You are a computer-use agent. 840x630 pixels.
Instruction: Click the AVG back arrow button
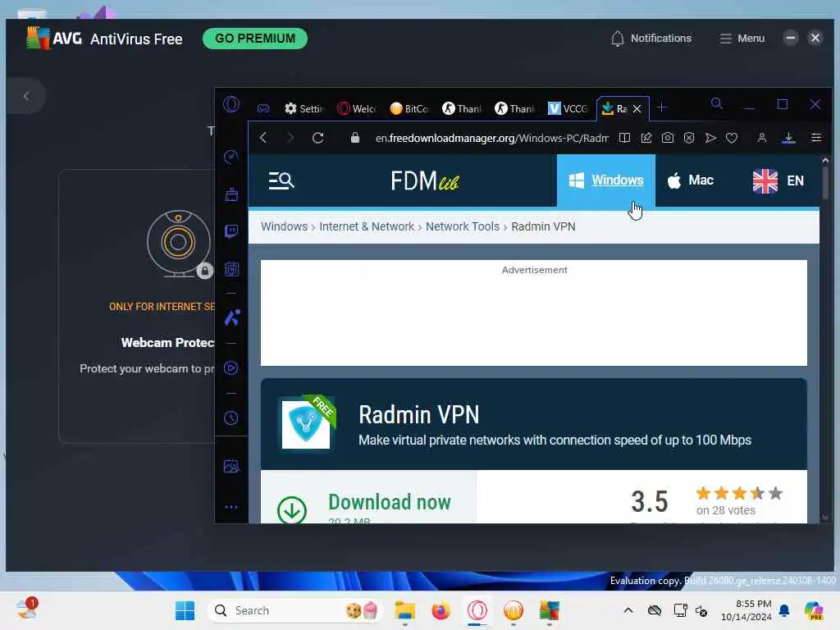pos(25,97)
